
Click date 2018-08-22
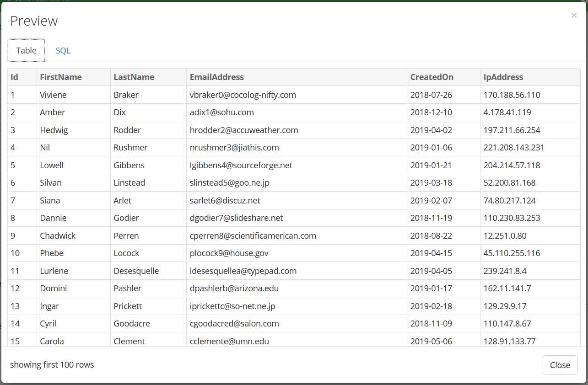tap(431, 236)
